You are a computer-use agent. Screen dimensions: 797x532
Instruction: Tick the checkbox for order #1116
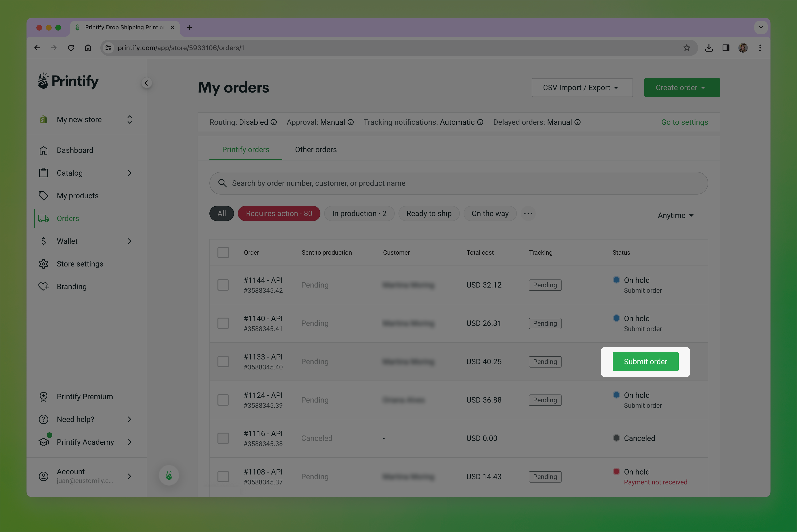click(x=223, y=438)
